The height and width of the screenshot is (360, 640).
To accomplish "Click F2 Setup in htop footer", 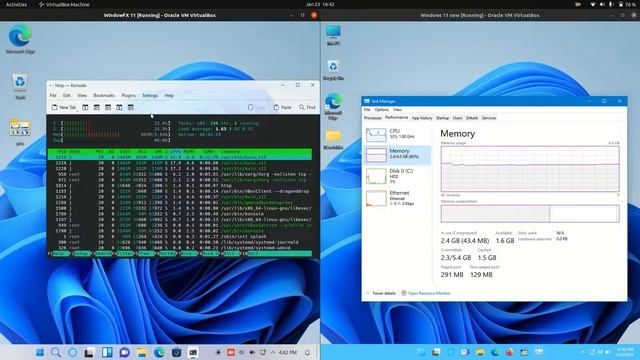I will [x=80, y=253].
